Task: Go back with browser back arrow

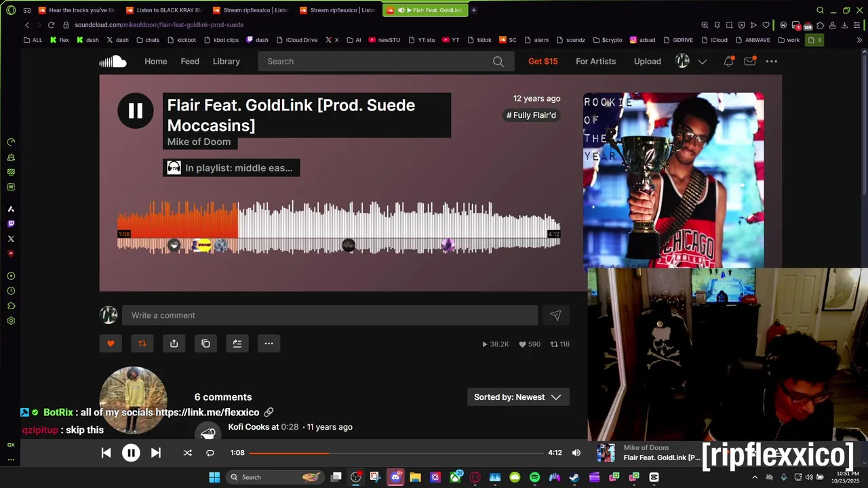Action: pyautogui.click(x=27, y=25)
